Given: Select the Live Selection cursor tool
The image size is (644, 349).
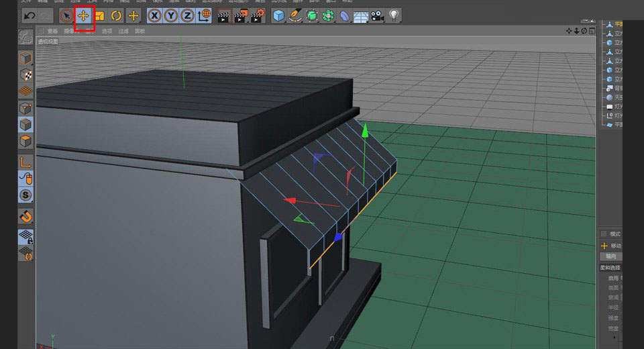Looking at the screenshot, I should [66, 15].
